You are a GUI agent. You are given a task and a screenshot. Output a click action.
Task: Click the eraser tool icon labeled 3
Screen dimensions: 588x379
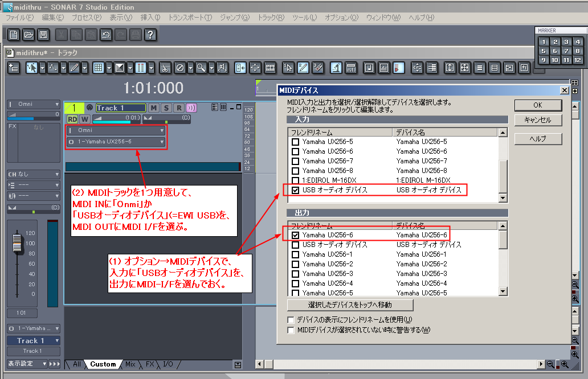tap(318, 68)
